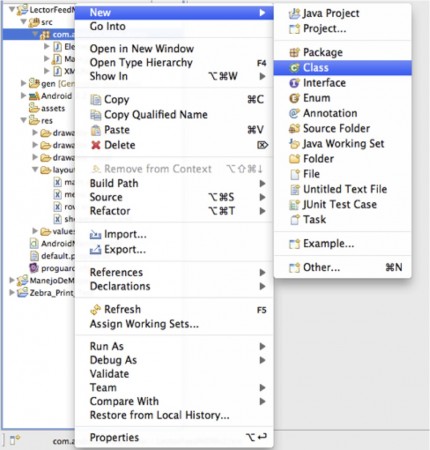Click the red Delete X icon

pos(96,145)
